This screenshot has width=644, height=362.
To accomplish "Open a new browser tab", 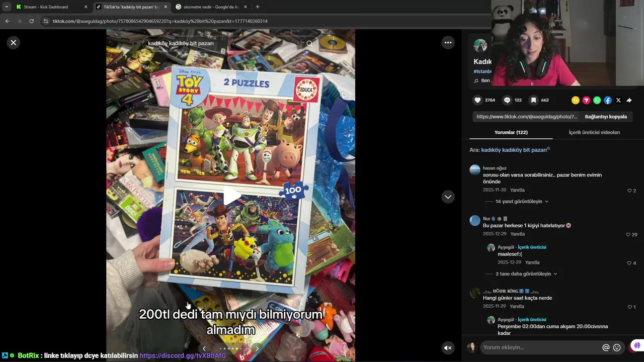I will 258,7.
